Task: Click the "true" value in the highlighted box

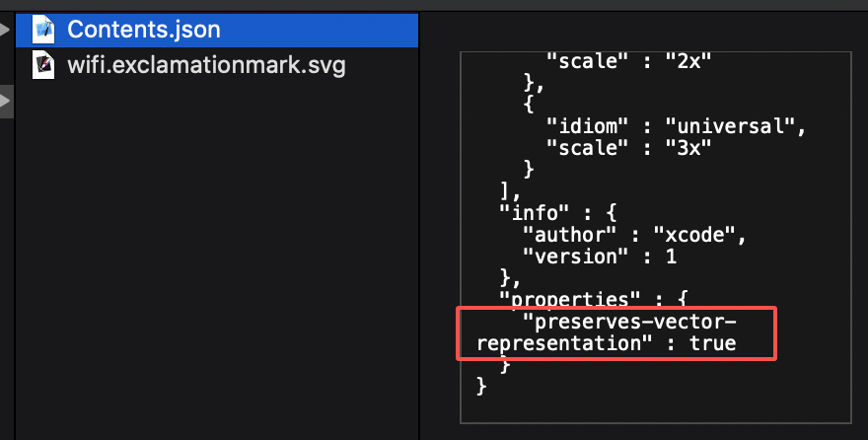Action: point(712,343)
